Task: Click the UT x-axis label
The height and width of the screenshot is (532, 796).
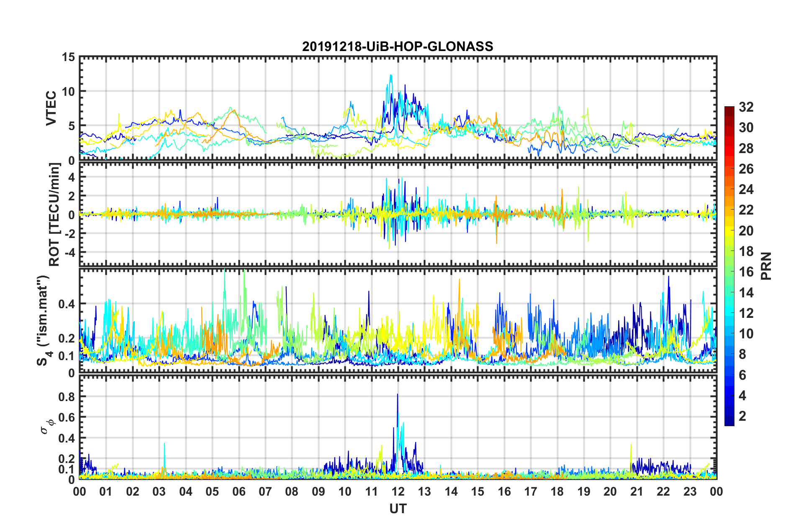Action: click(398, 509)
